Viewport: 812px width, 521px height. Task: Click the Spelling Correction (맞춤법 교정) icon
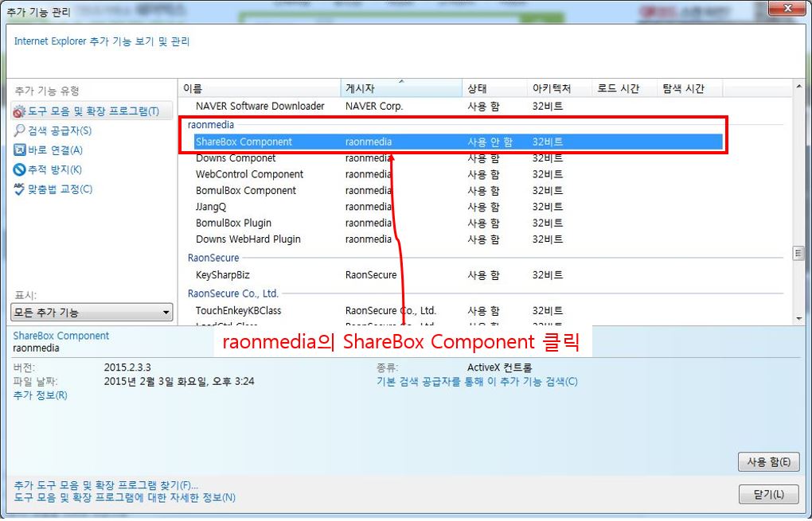20,189
